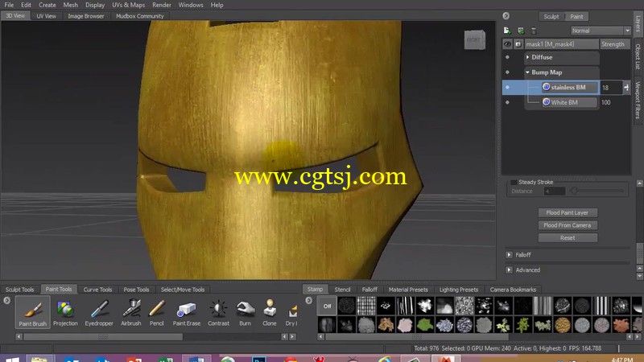Pick the Eyedropper tool

click(99, 312)
